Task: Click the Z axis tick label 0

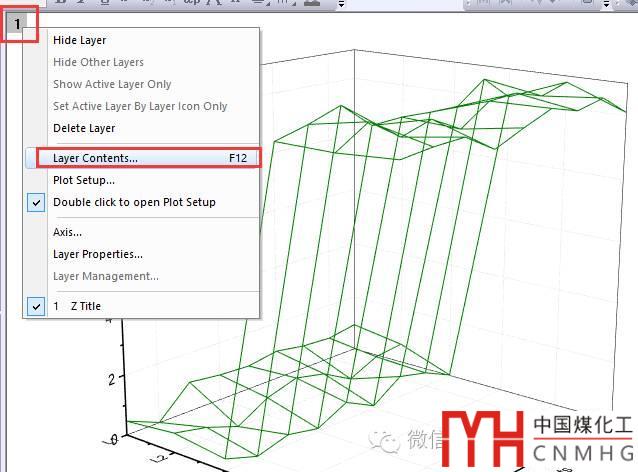Action: click(x=115, y=438)
